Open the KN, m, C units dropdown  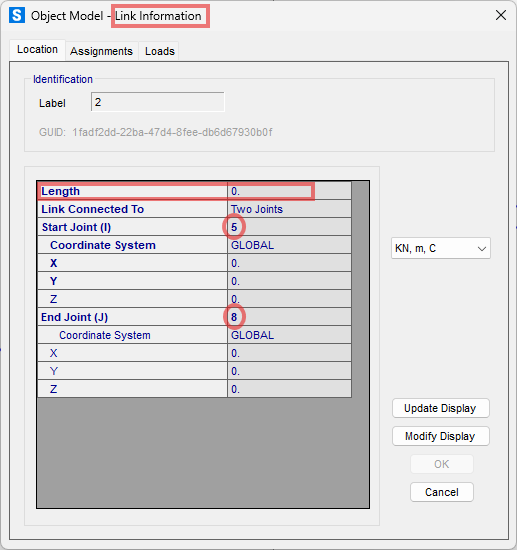[441, 248]
